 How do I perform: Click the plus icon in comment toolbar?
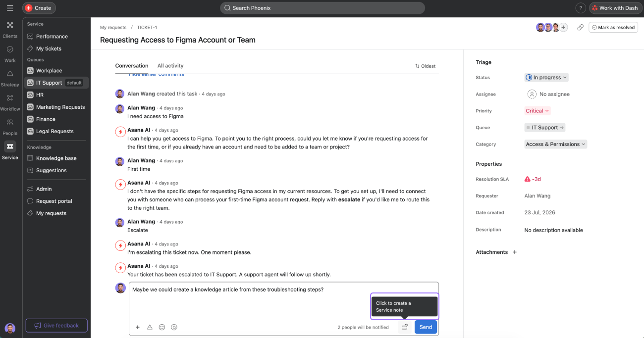[138, 327]
